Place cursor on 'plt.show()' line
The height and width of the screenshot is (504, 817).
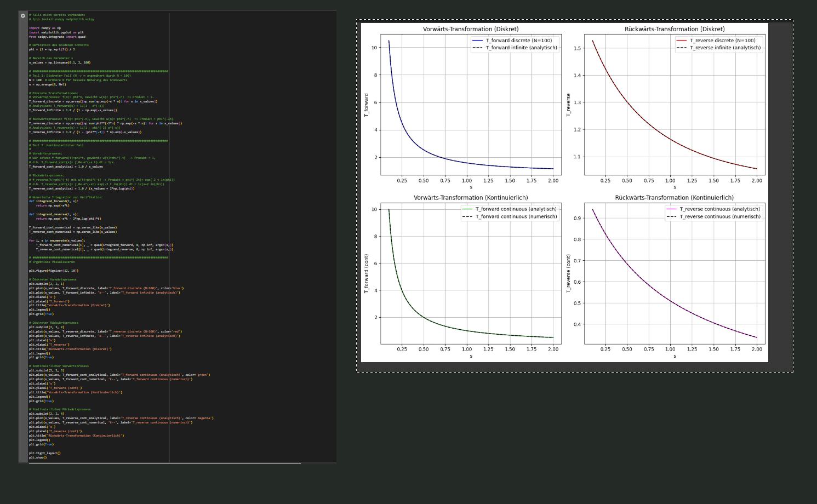pyautogui.click(x=38, y=457)
